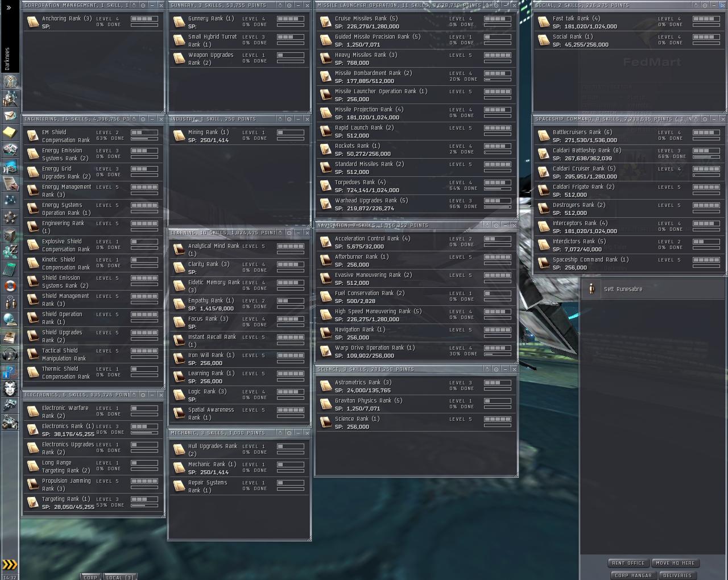Click the Cruise Missiles skill book icon
728x580 pixels.
click(325, 22)
